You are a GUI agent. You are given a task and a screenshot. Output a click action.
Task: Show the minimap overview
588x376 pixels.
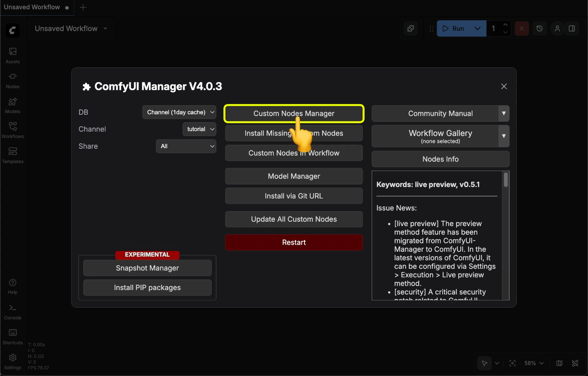pyautogui.click(x=559, y=363)
